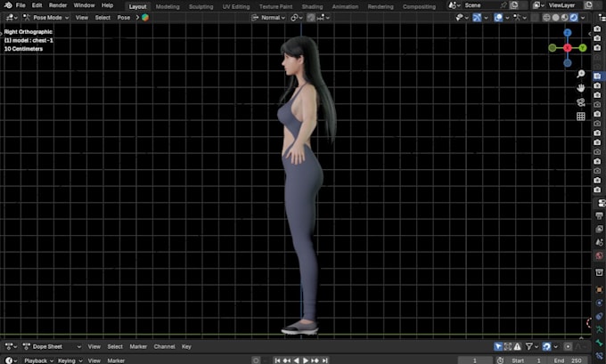The width and height of the screenshot is (606, 364).
Task: Toggle Only Show Errors warning icon
Action: click(x=517, y=346)
